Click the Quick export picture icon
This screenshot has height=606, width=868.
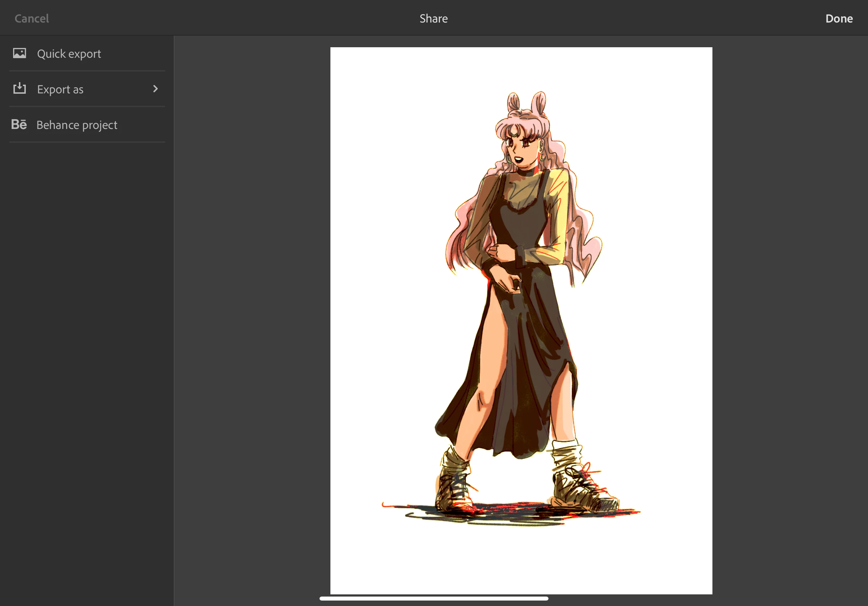20,53
